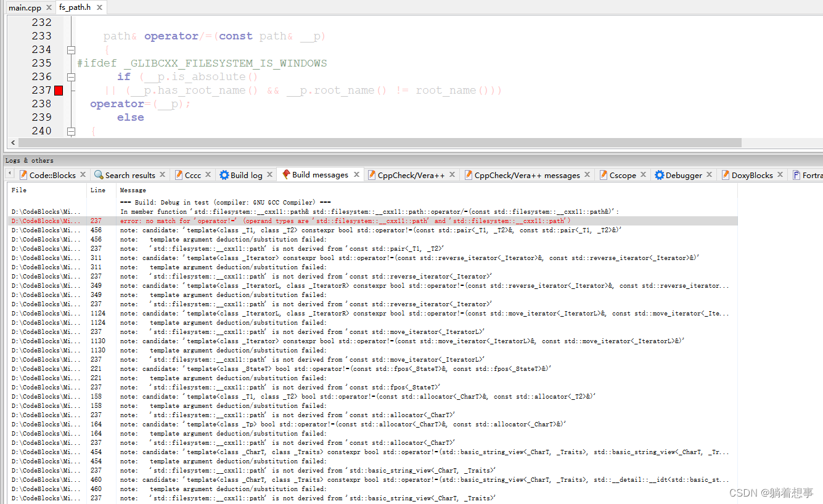Screen dimensions: 823x504
Task: Select the basic_string_view candidate note at line 454
Action: point(372,452)
